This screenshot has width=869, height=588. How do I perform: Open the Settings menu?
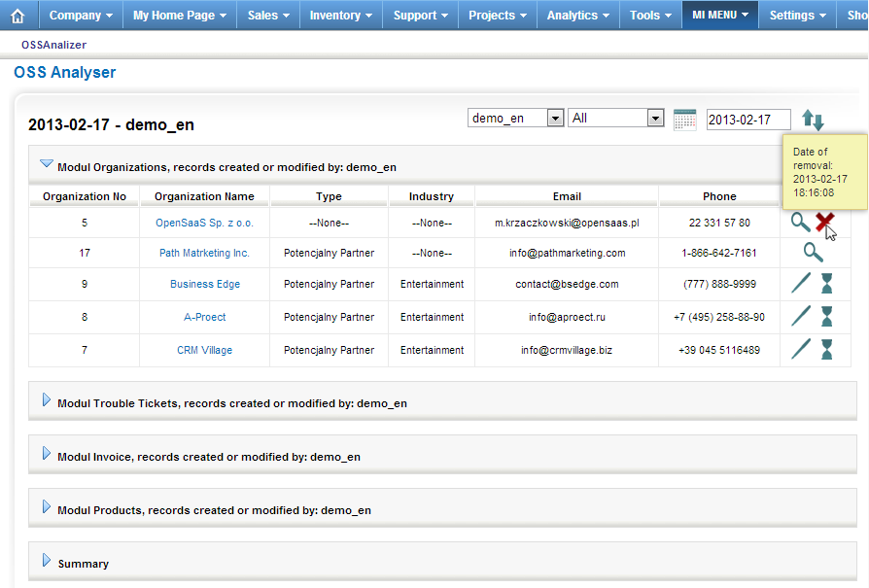[797, 16]
